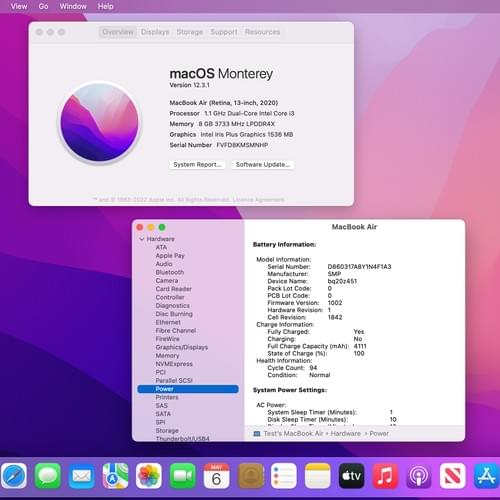Open the View menu
Viewport: 500px width, 500px height.
pyautogui.click(x=19, y=6)
